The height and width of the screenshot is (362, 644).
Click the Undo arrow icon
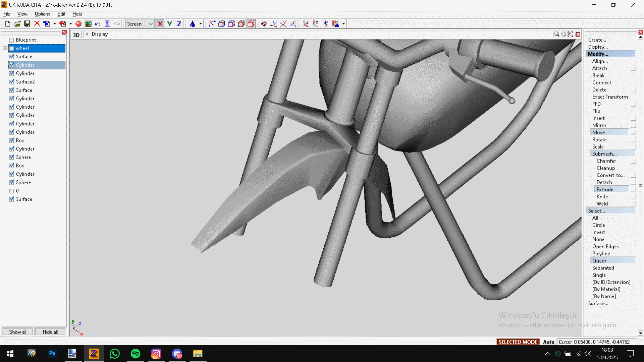(98, 24)
